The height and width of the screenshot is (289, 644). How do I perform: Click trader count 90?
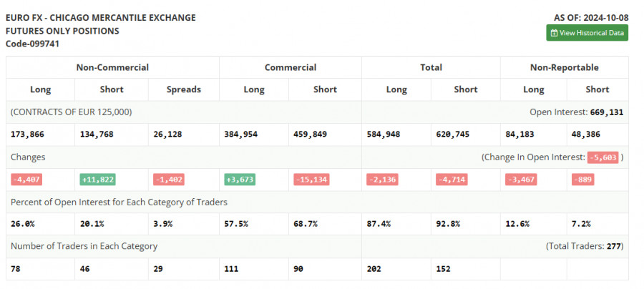tap(298, 269)
